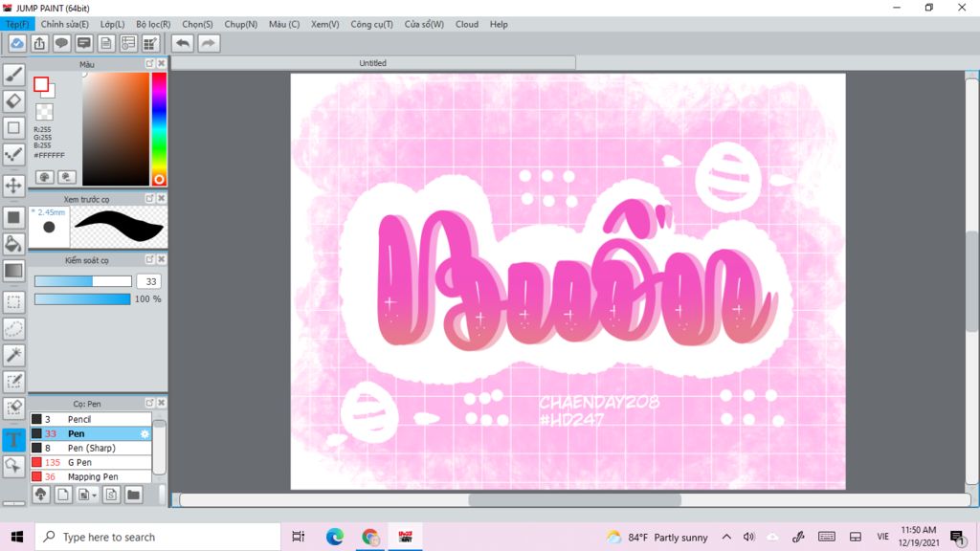Close the Màu color panel
This screenshot has height=551, width=980.
pyautogui.click(x=161, y=64)
